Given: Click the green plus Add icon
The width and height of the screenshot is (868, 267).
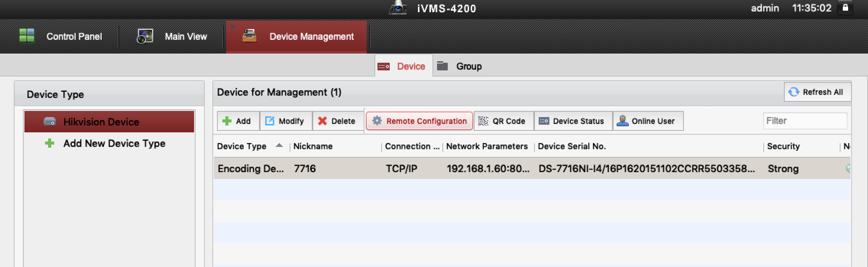Looking at the screenshot, I should tap(227, 121).
